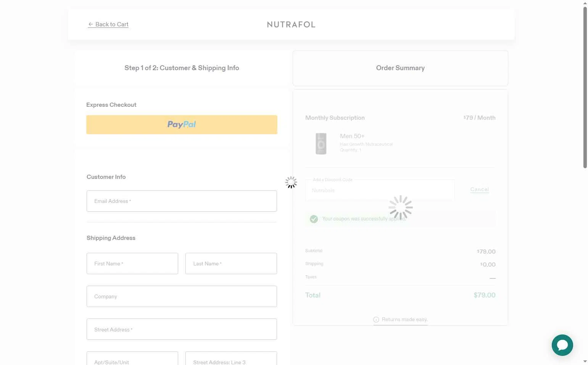This screenshot has height=365, width=588.
Task: Click the Men 50+ product bottle image
Action: [x=321, y=143]
